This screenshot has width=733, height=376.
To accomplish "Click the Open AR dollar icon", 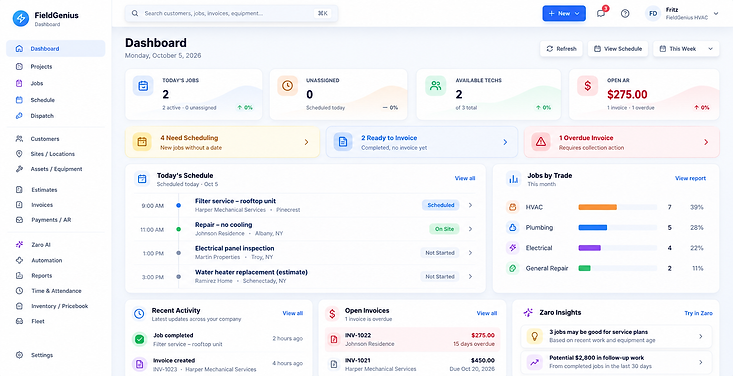I will (588, 86).
